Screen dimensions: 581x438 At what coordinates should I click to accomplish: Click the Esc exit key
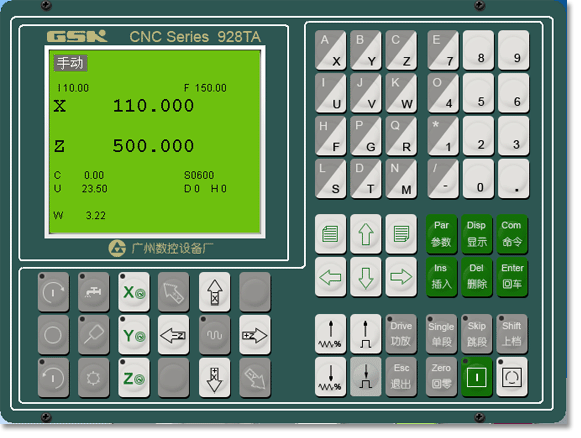[x=401, y=376]
